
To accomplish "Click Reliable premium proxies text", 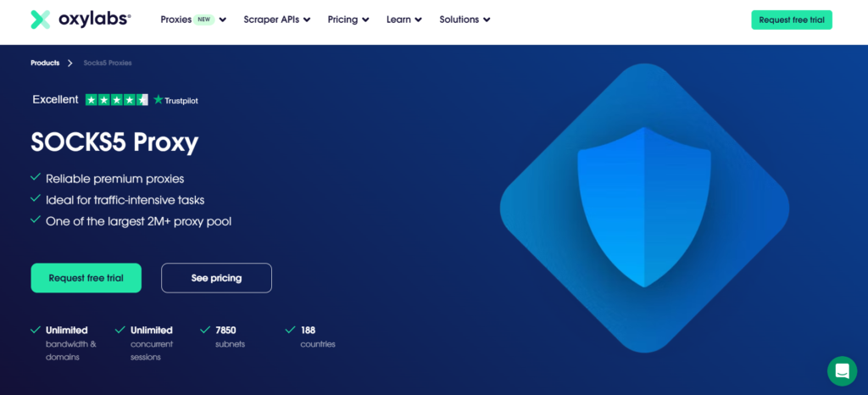I will (115, 179).
